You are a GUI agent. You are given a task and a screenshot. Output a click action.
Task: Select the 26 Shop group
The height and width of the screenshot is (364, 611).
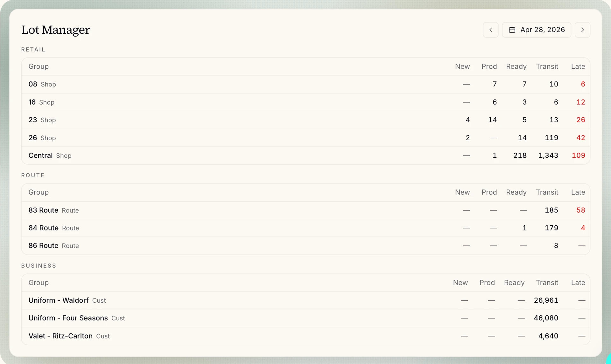[305, 138]
